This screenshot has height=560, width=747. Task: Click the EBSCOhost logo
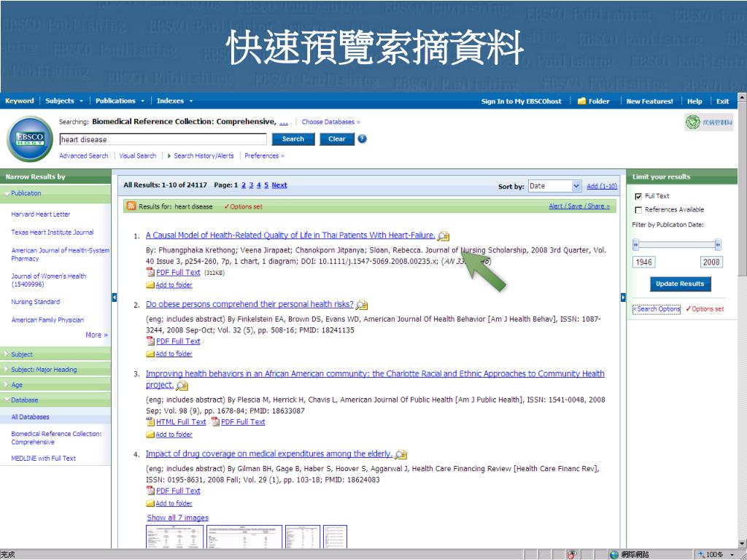[x=30, y=139]
